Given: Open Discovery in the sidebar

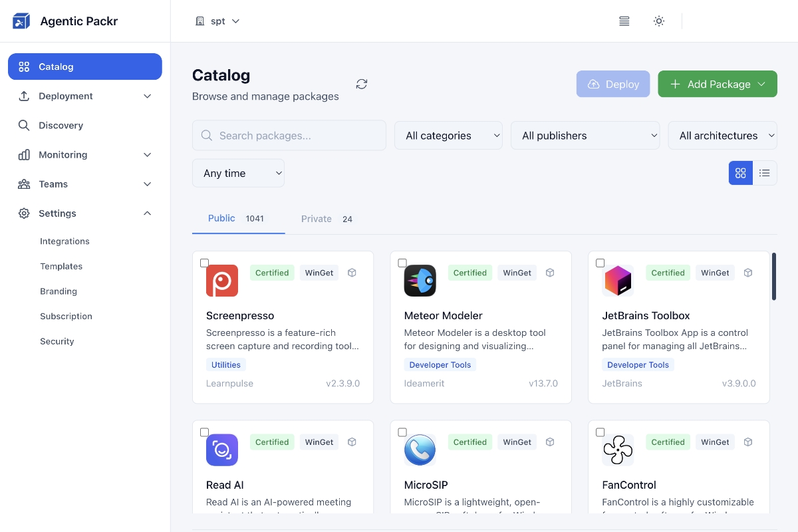Looking at the screenshot, I should [x=85, y=125].
